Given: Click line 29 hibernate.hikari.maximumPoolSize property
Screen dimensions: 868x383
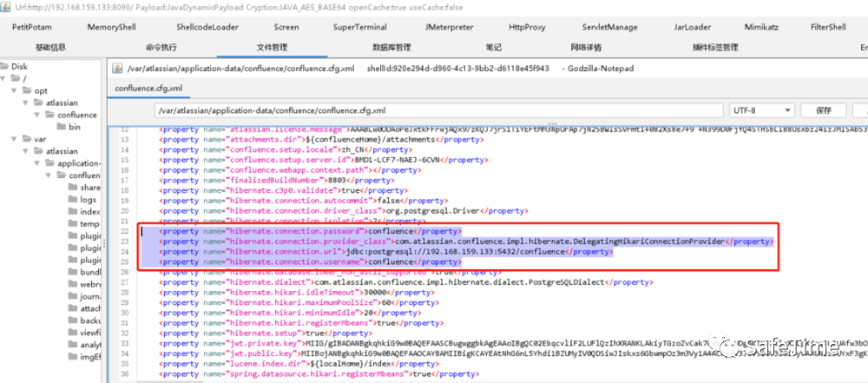Looking at the screenshot, I should click(x=298, y=302).
